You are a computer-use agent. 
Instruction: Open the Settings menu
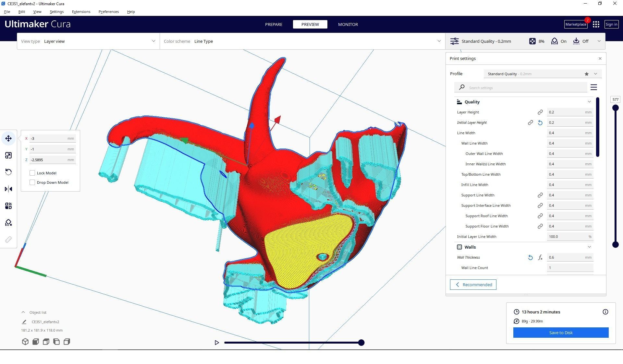tap(57, 12)
